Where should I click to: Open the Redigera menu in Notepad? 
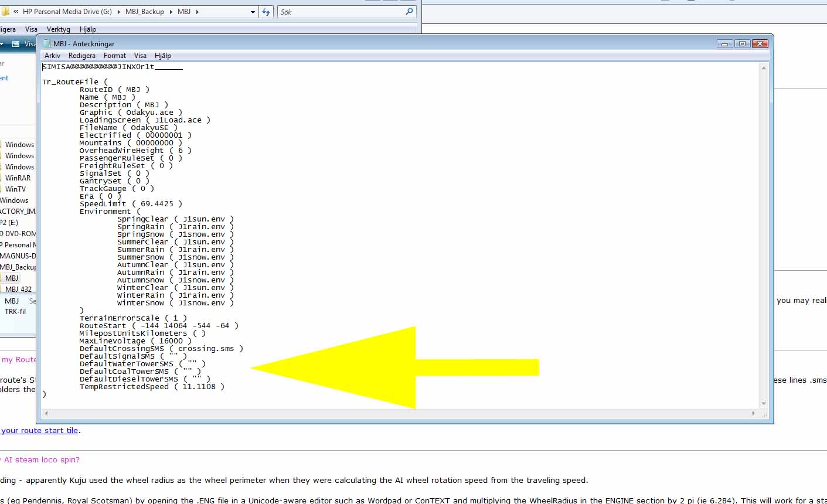(81, 56)
